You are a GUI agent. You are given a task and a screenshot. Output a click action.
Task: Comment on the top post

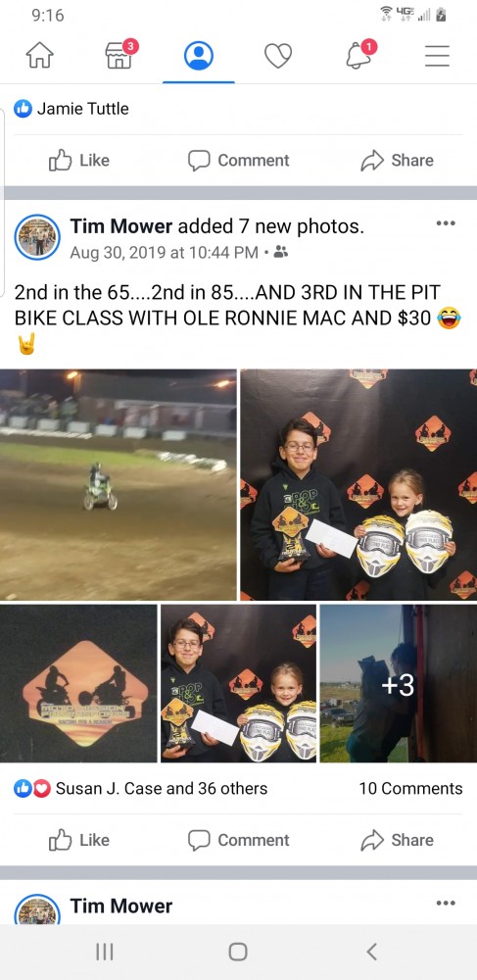coord(239,161)
